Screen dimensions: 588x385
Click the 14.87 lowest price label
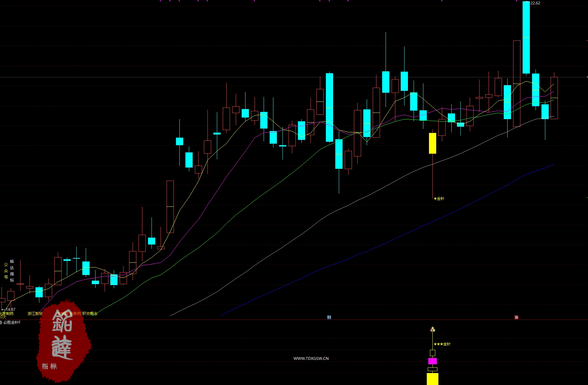coord(10,310)
